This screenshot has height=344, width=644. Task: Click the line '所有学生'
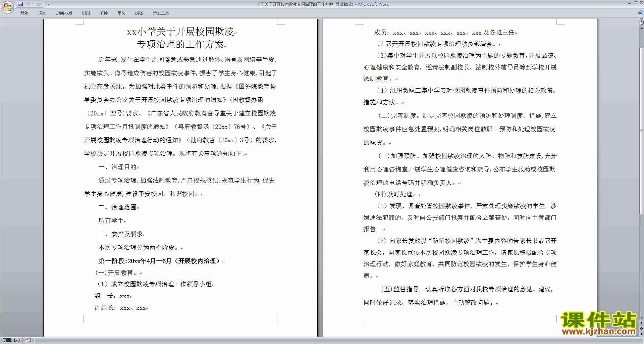point(112,221)
